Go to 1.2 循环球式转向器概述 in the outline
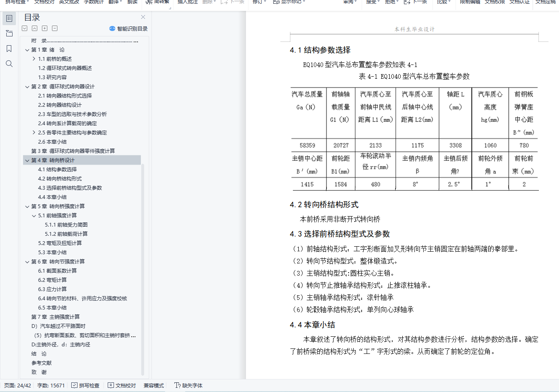This screenshot has width=559, height=392. pyautogui.click(x=65, y=68)
